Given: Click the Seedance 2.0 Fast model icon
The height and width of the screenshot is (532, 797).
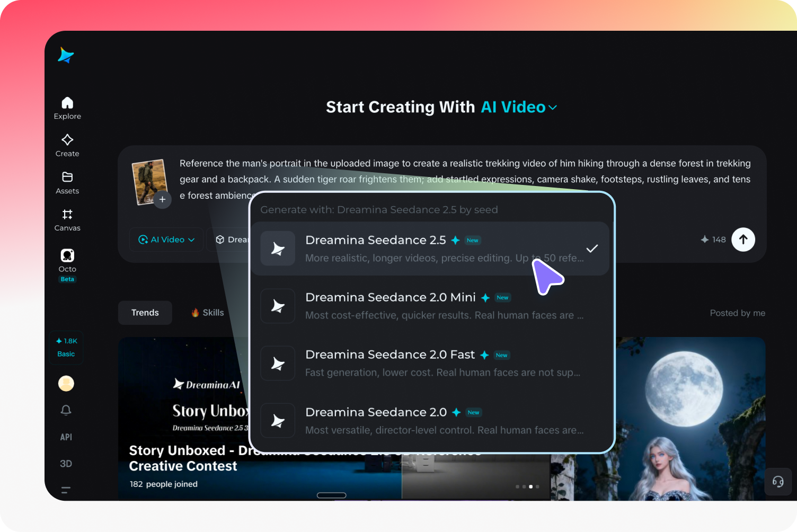Looking at the screenshot, I should point(278,363).
